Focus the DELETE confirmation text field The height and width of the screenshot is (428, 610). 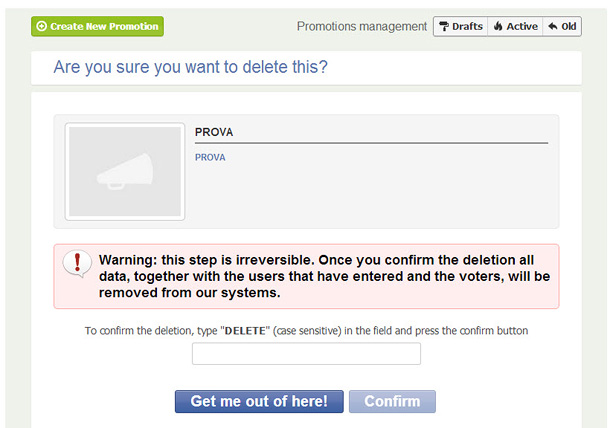[x=306, y=354]
